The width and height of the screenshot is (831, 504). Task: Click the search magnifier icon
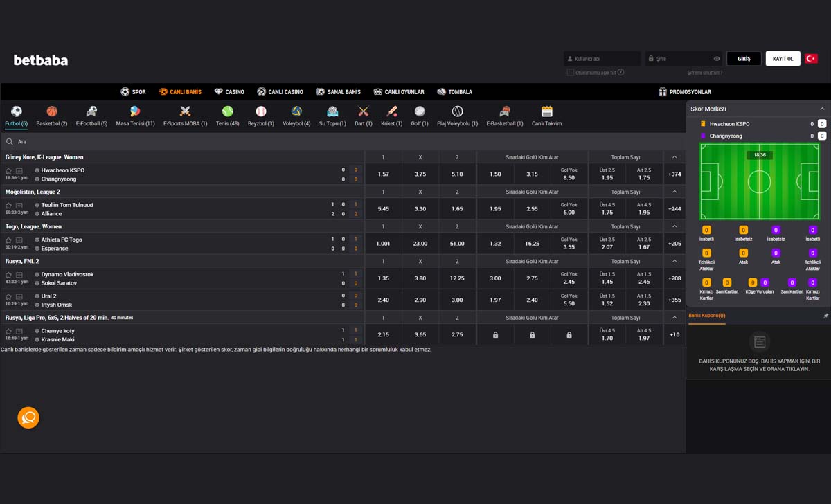point(10,141)
